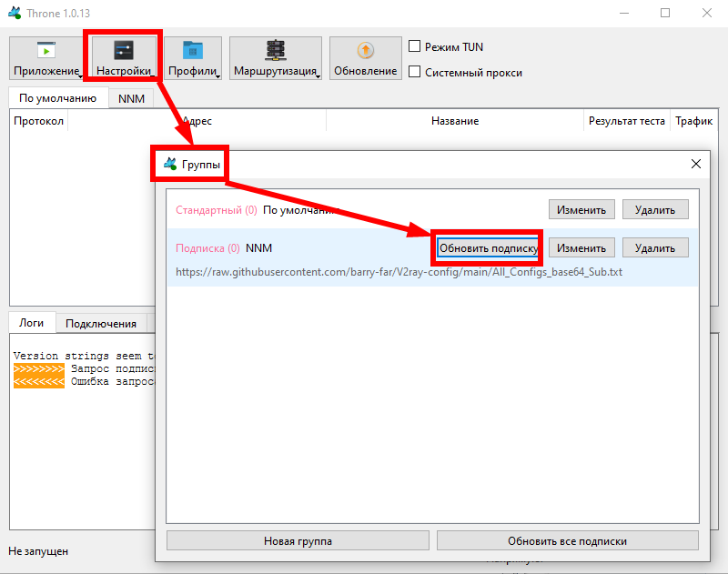Select the NNM group tab
Screen dimensions: 728x574
coord(131,98)
